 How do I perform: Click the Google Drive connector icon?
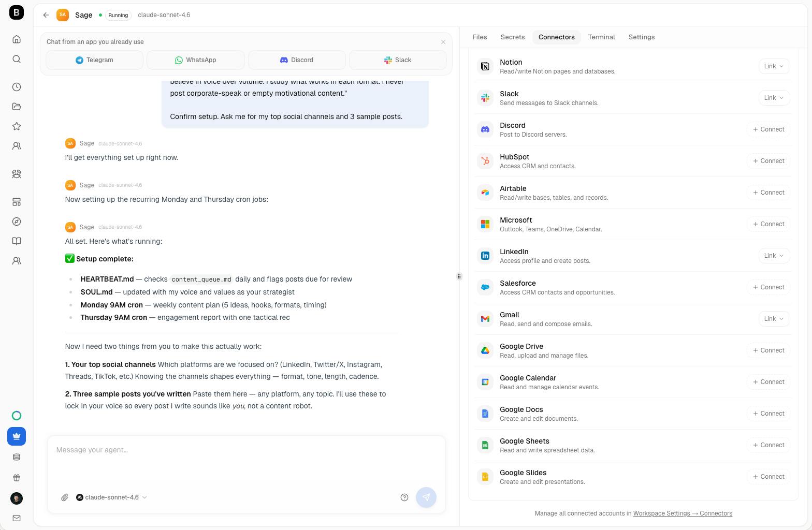[x=485, y=350]
